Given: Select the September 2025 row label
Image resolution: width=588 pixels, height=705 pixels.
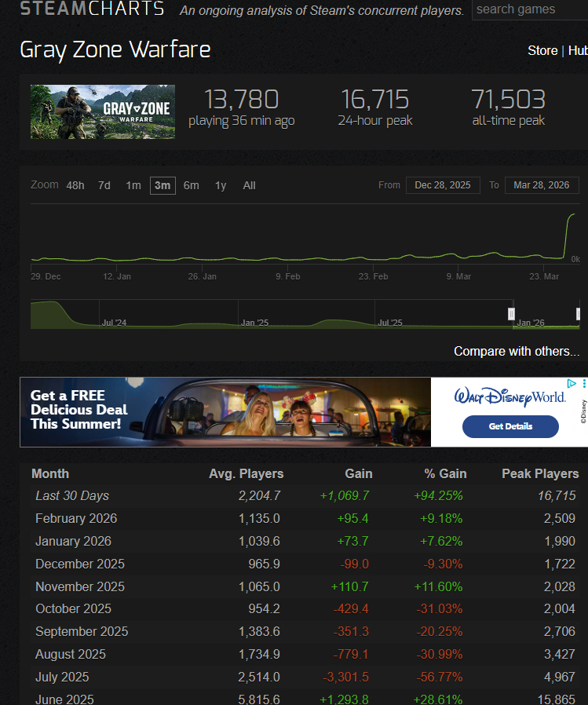Looking at the screenshot, I should point(82,632).
